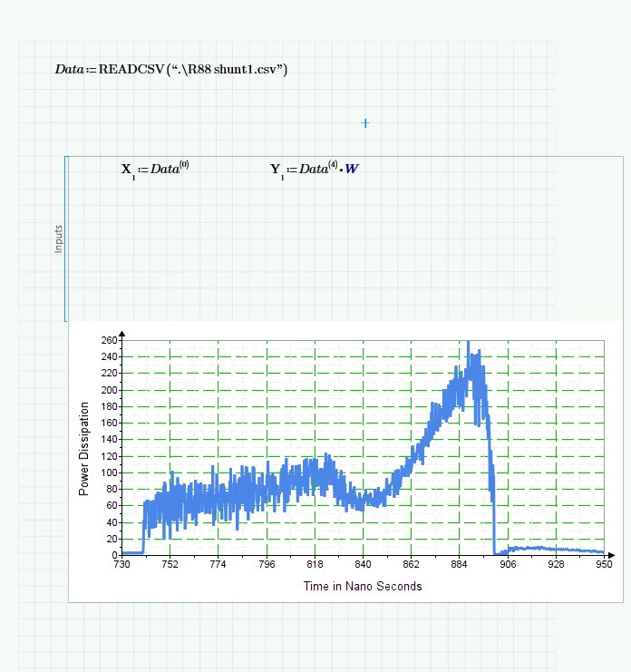Click the 0 y-axis minimum value
631x672 pixels.
114,555
